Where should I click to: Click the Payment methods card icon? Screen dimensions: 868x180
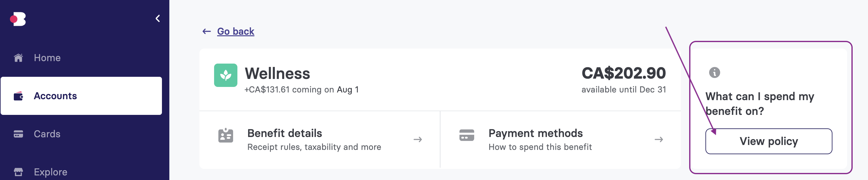(467, 135)
